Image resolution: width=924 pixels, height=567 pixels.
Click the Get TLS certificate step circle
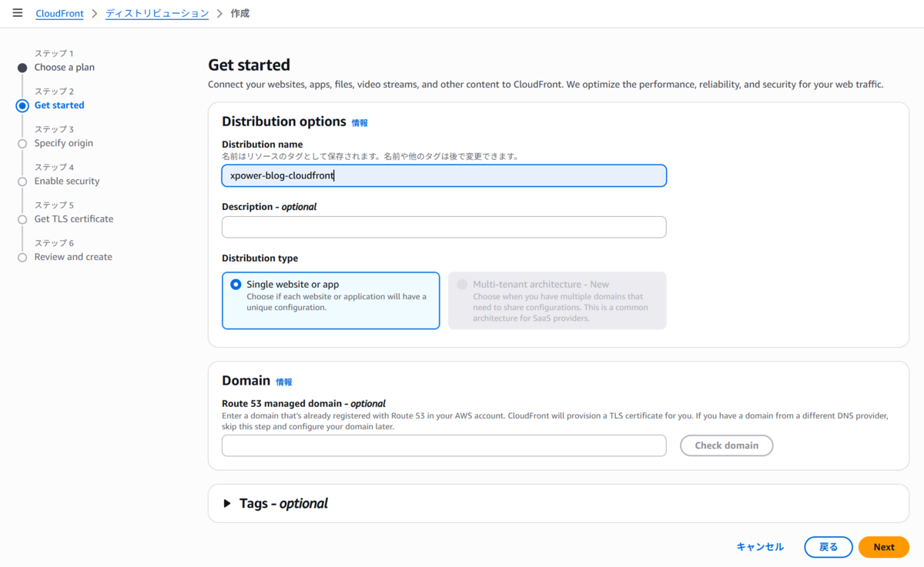(x=22, y=219)
